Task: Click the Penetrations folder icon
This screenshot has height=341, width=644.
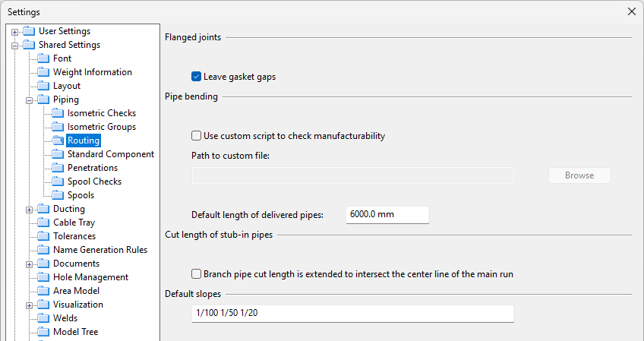Action: point(58,168)
